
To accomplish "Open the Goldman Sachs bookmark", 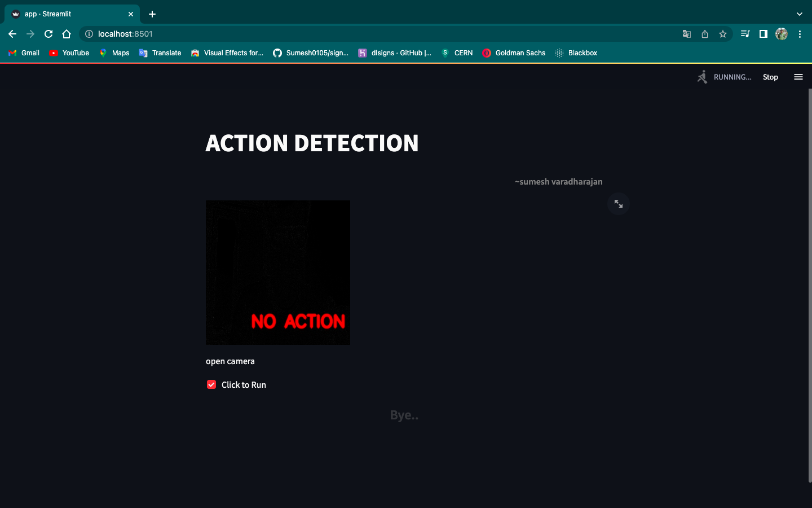I will 514,52.
